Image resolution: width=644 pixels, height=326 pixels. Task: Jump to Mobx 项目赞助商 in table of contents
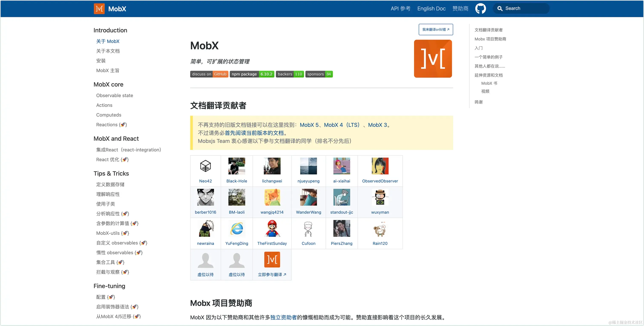coord(490,39)
